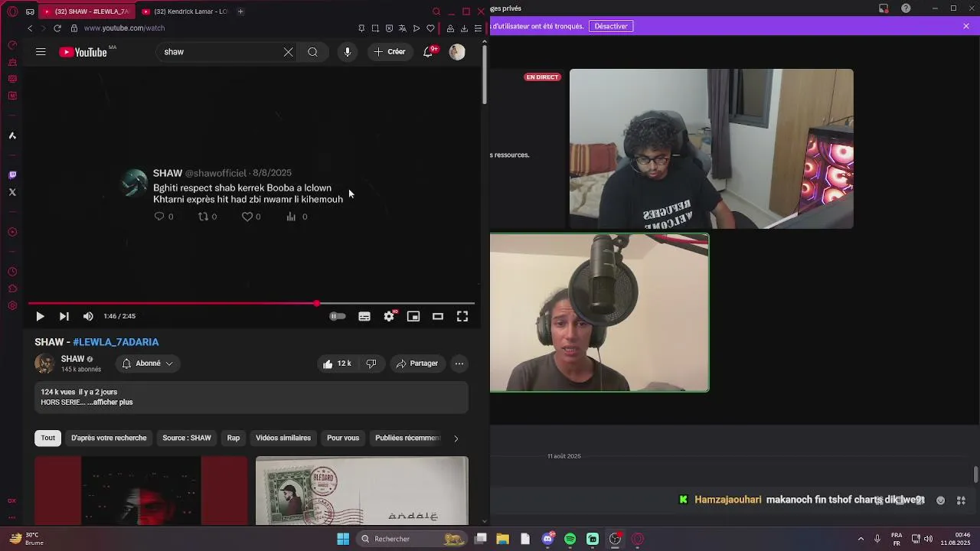980x551 pixels.
Task: Select 'Vidéos similaires' chip
Action: [x=283, y=438]
